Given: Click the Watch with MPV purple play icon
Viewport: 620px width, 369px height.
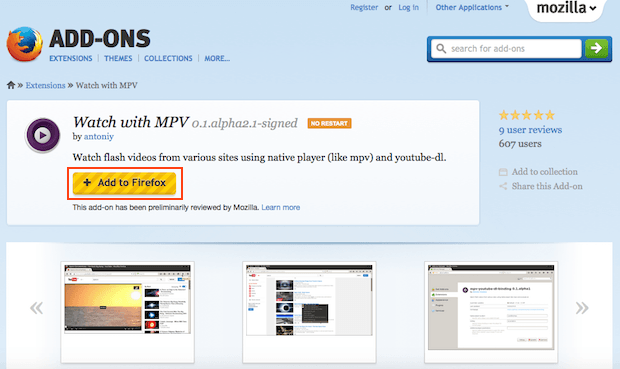Looking at the screenshot, I should point(43,135).
